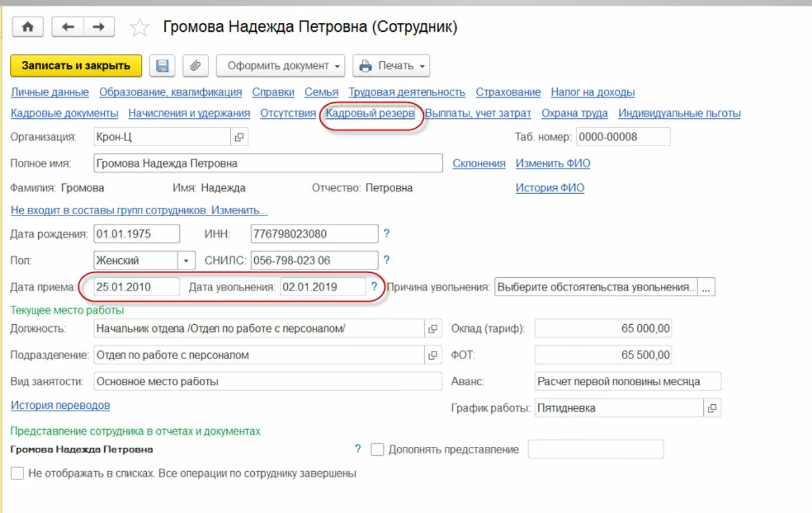Click the Вид занятости field
Image resolution: width=812 pixels, height=513 pixels.
(x=267, y=381)
